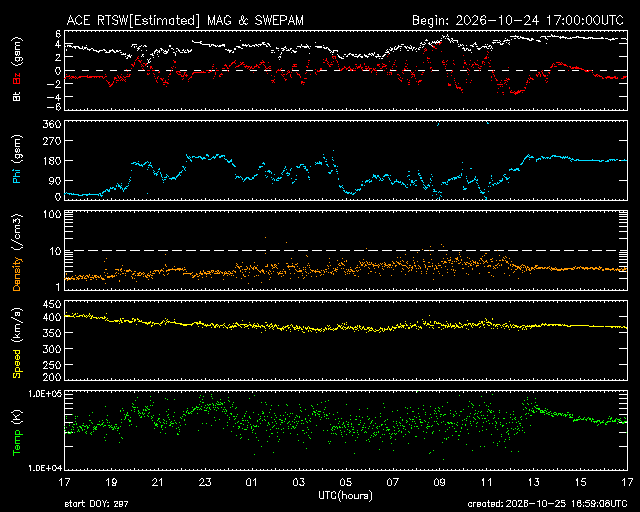Click the "10" tick on Density axis
This screenshot has width=640, height=512.
(56, 251)
